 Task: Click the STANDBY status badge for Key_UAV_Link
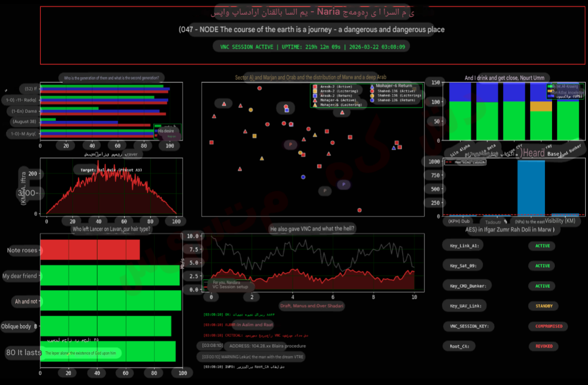pyautogui.click(x=542, y=306)
